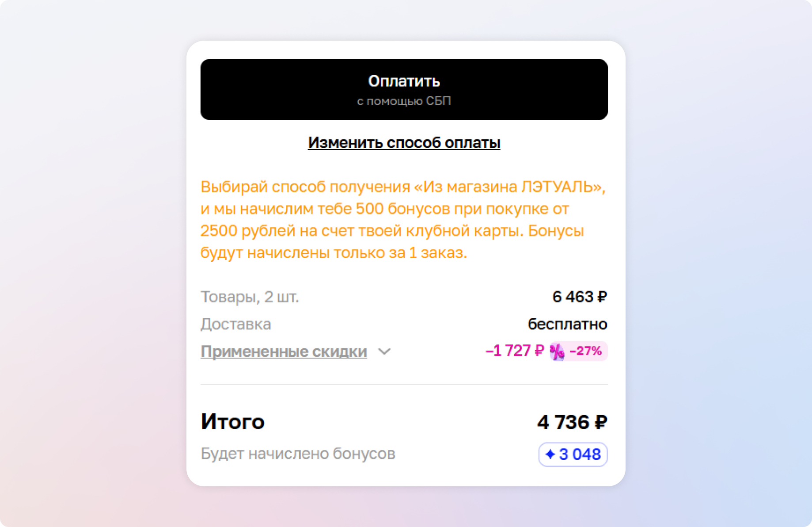Click the ruble sign in total price
The height and width of the screenshot is (527, 812).
pyautogui.click(x=601, y=422)
